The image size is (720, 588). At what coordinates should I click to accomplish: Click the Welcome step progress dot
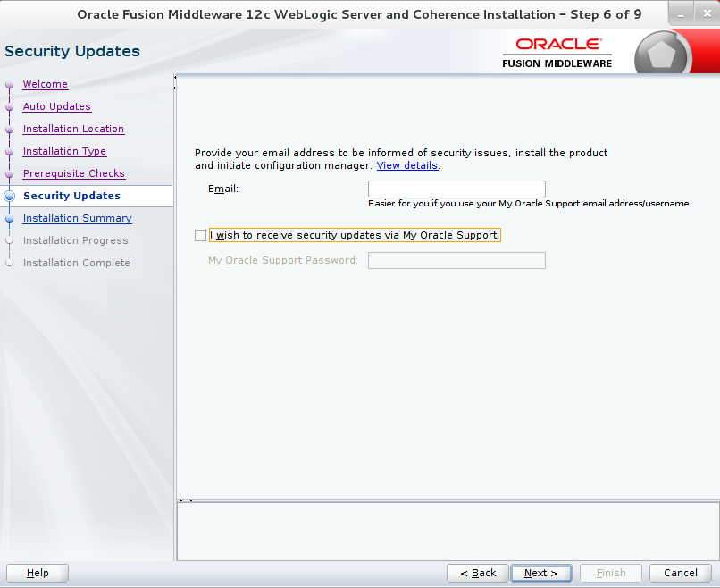tap(9, 84)
